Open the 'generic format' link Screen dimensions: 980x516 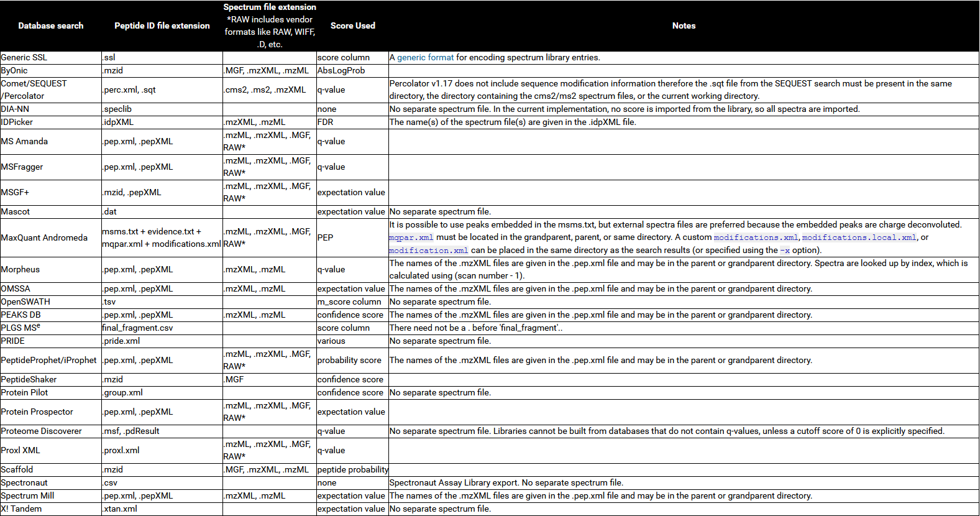(x=426, y=57)
